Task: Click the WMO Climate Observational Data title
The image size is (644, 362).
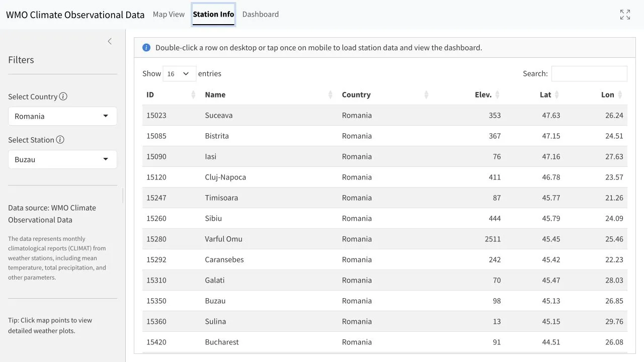Action: (x=75, y=15)
